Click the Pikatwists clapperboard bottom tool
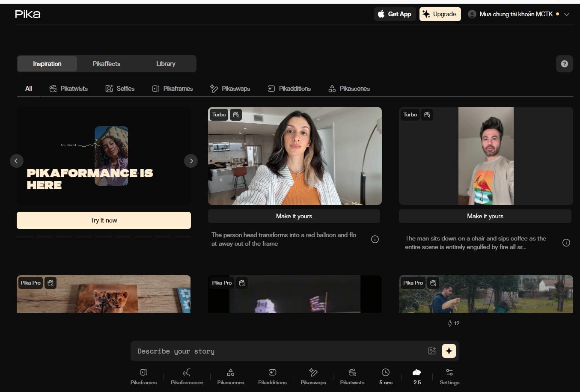The height and width of the screenshot is (392, 580). [352, 373]
